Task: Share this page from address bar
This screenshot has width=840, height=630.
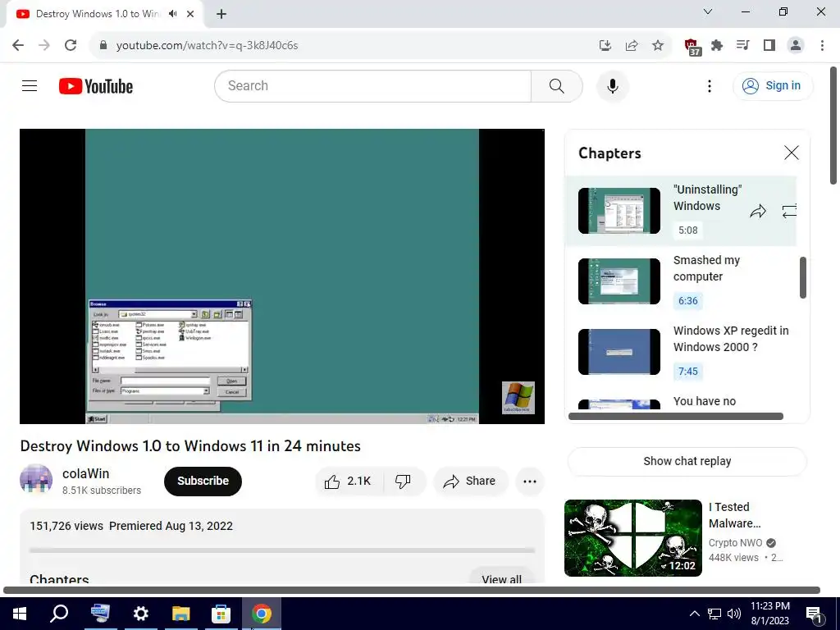Action: 632,45
